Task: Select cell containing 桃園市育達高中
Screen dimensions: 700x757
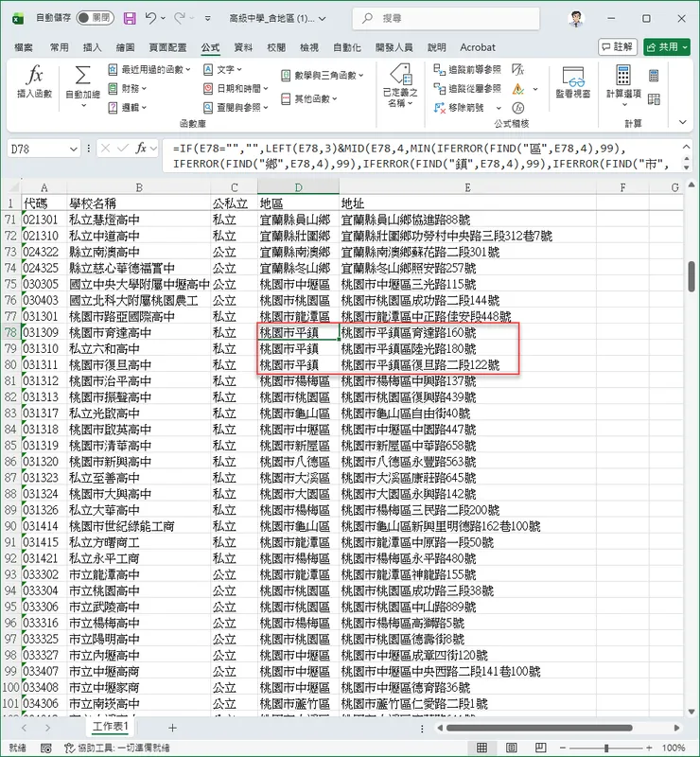Action: point(139,333)
